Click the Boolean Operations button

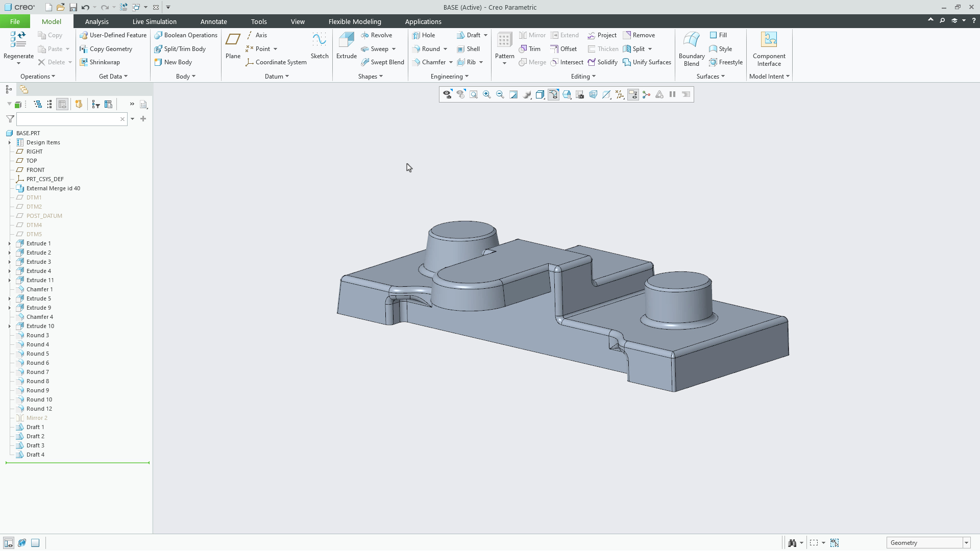[x=186, y=35]
